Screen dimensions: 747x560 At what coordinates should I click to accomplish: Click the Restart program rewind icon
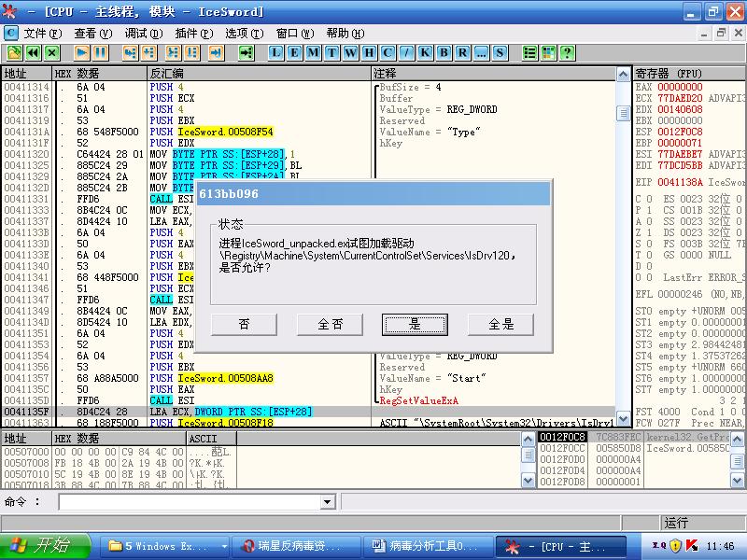[34, 53]
